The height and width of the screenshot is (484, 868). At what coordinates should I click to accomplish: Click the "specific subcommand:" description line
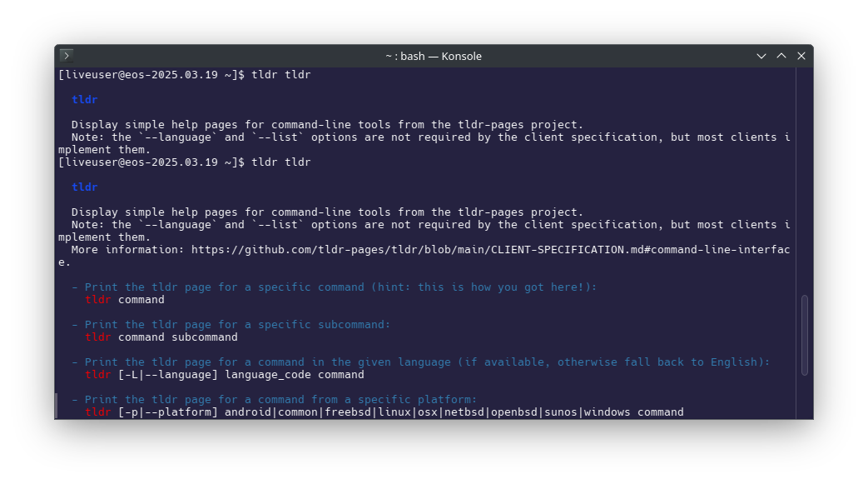click(x=325, y=324)
